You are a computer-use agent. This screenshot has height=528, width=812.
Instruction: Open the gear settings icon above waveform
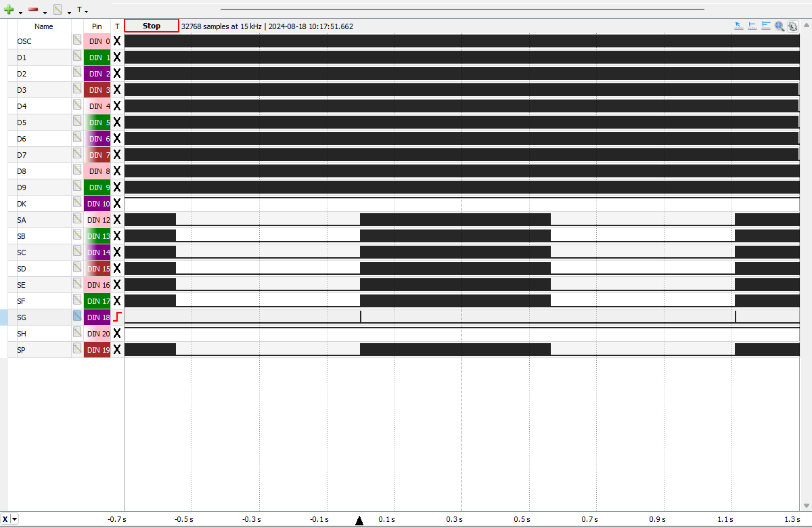792,26
